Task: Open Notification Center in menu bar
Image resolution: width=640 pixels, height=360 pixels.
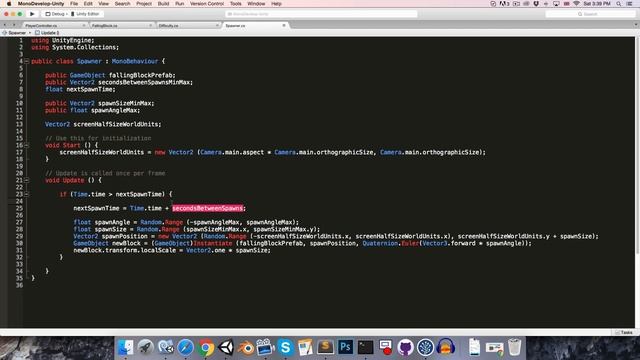Action: [x=630, y=4]
